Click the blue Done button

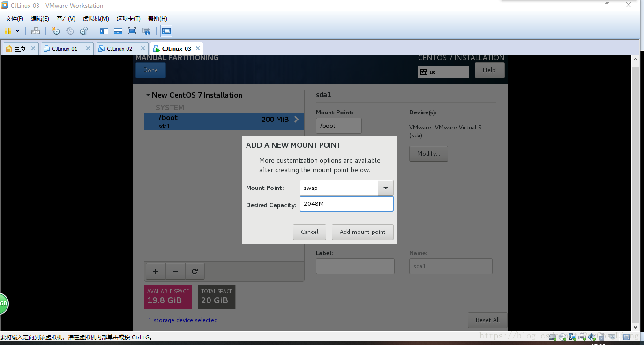pos(150,70)
